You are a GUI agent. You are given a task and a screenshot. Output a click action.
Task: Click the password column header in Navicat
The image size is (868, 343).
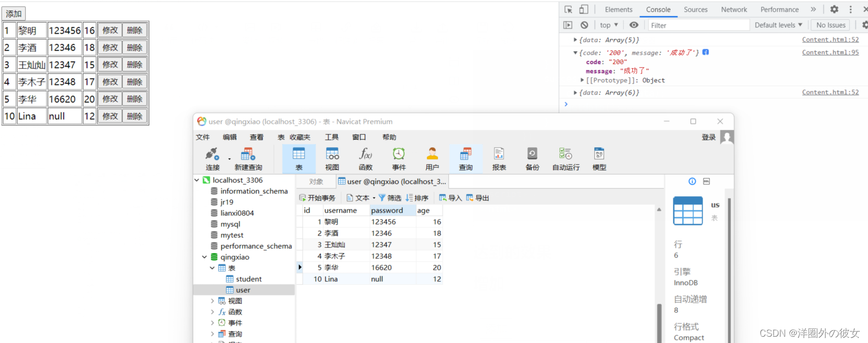pyautogui.click(x=392, y=210)
